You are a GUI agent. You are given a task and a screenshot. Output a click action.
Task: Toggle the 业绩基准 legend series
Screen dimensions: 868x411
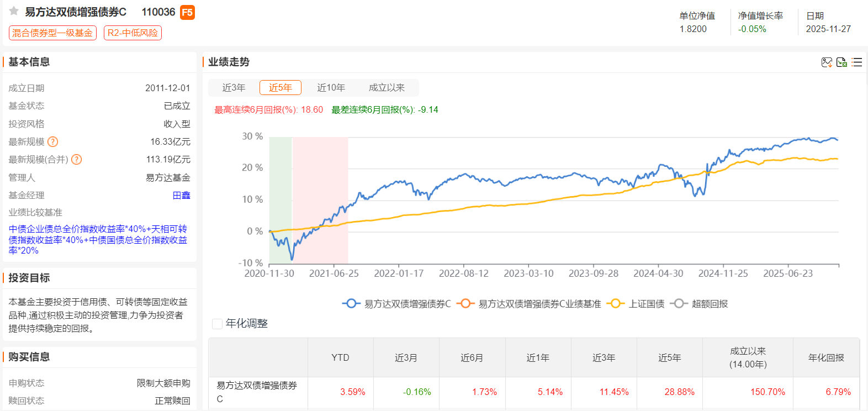pyautogui.click(x=529, y=304)
